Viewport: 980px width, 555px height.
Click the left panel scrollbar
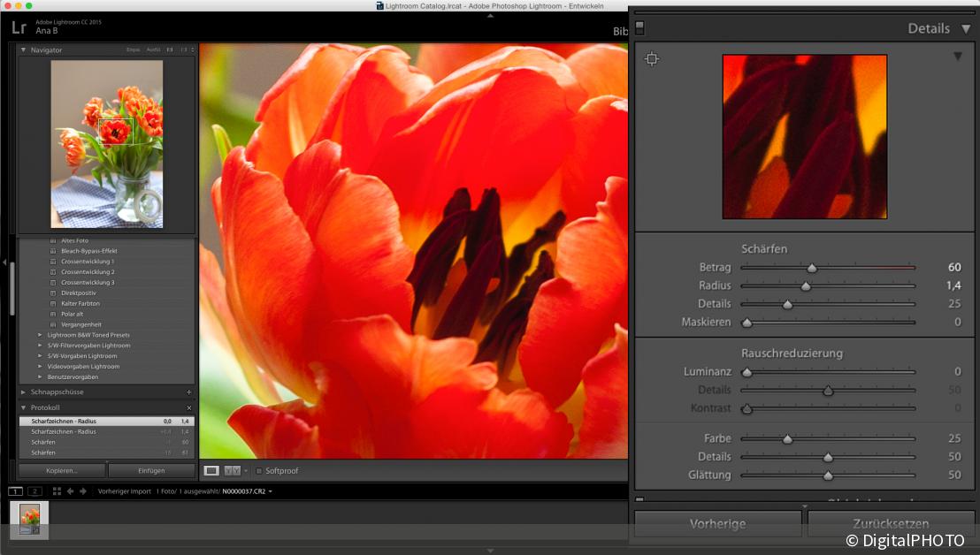[x=11, y=288]
